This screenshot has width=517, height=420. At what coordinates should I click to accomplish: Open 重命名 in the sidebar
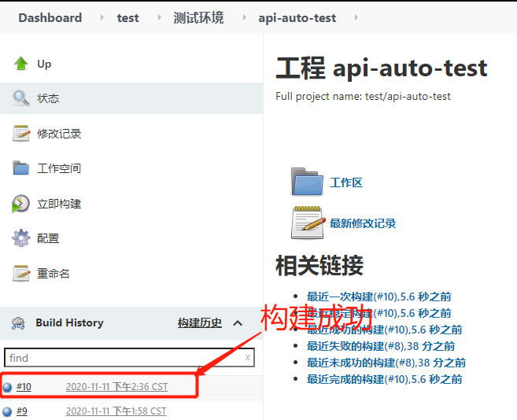[53, 273]
